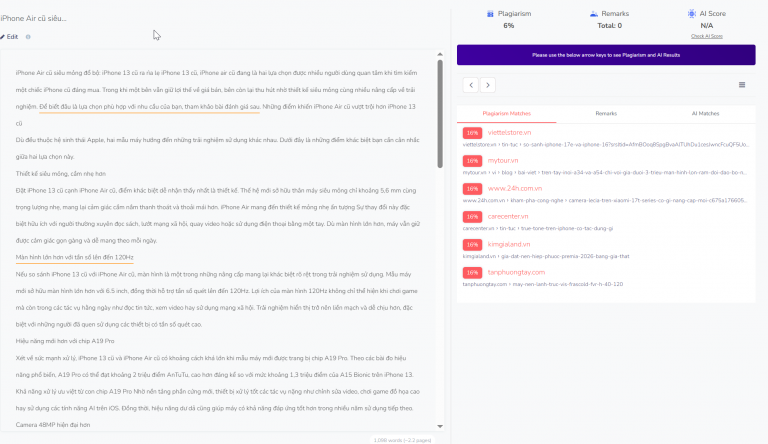The height and width of the screenshot is (444, 768).
Task: Go to previous result with left arrow
Action: tap(471, 85)
